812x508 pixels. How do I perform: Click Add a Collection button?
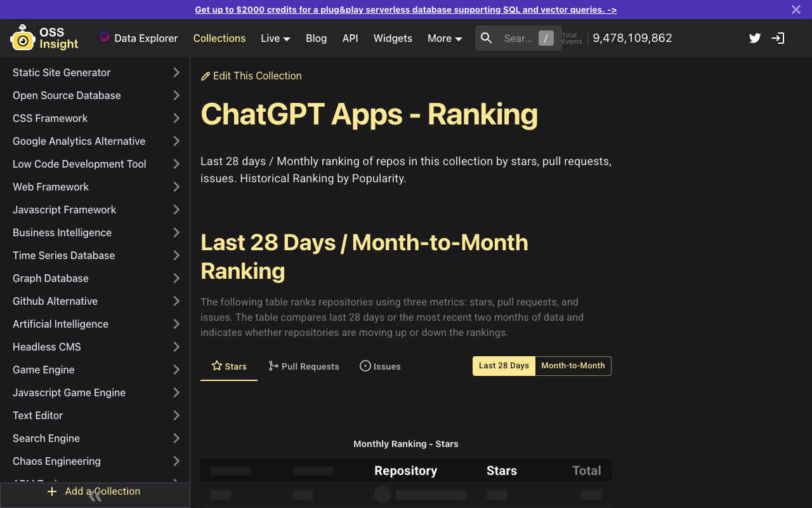95,491
